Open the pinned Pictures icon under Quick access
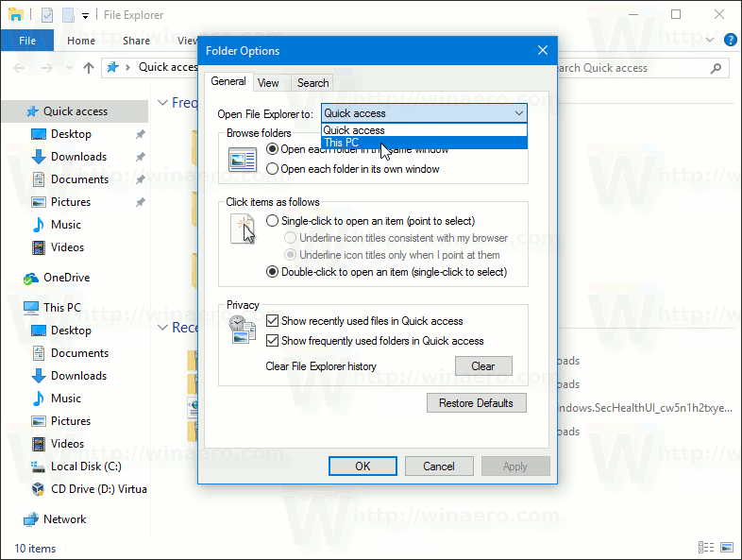 coord(39,202)
